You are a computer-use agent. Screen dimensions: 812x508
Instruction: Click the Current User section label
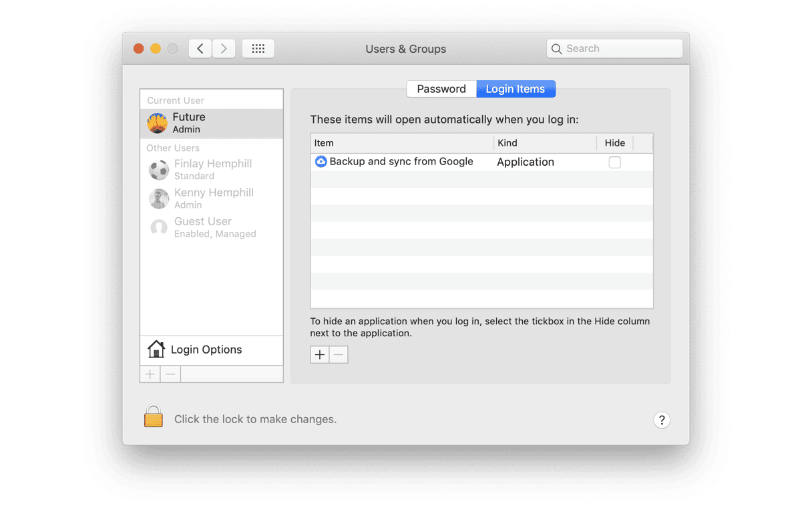tap(176, 100)
